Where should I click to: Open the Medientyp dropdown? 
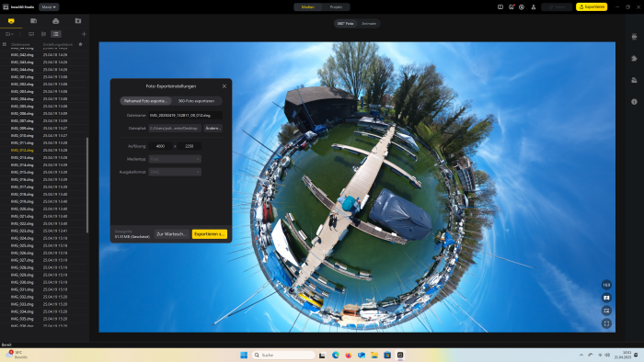[x=175, y=159]
